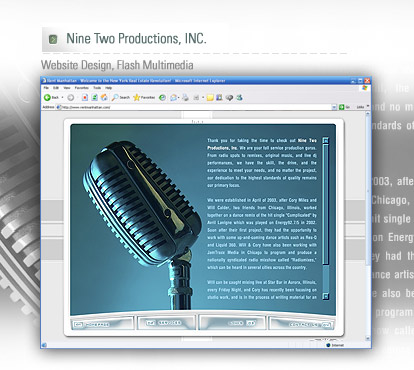Open the Favorites menu in menu bar

pyautogui.click(x=82, y=88)
